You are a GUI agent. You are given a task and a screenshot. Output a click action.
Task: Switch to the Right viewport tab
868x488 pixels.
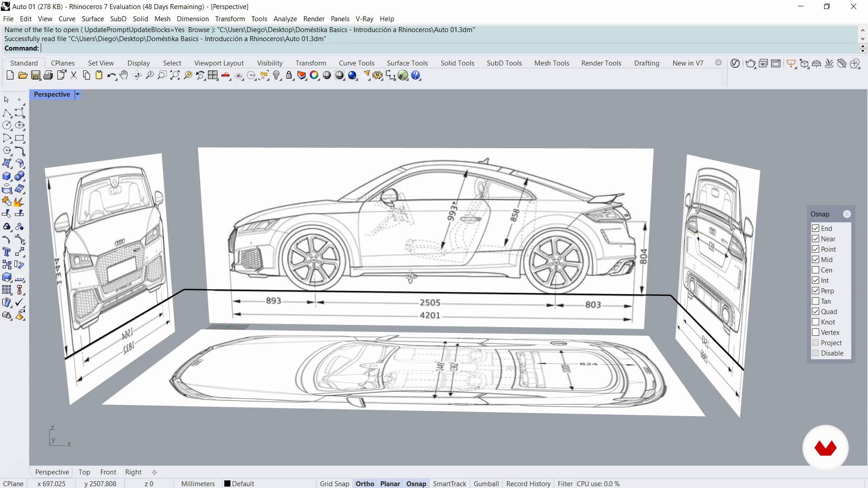pos(133,472)
